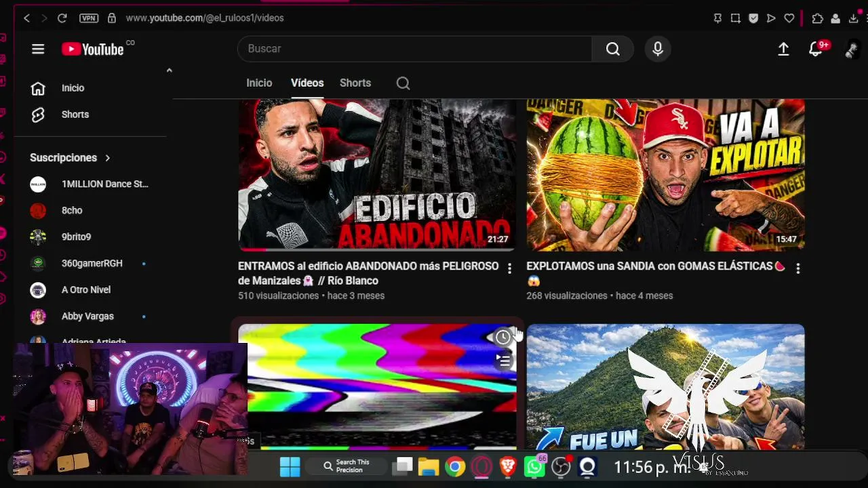This screenshot has height=488, width=868.
Task: Play the EDIFICIO ABANDONADO video thumbnail
Action: 377,175
